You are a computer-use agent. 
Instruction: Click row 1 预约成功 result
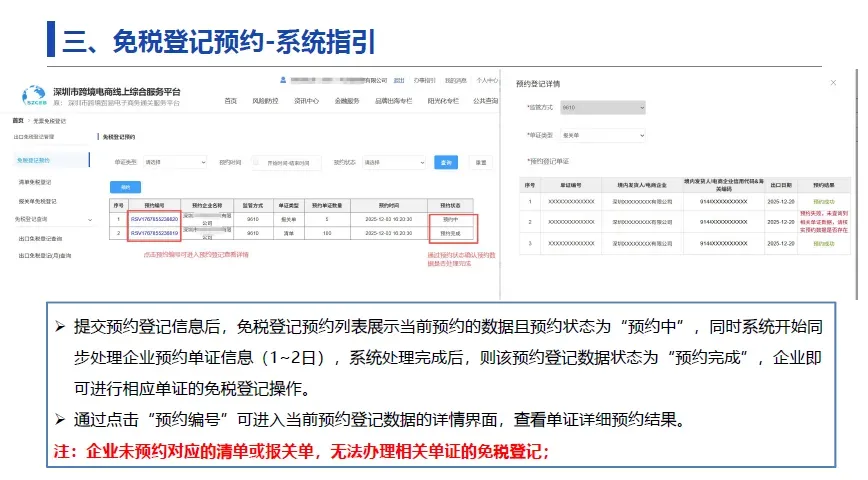(x=824, y=202)
